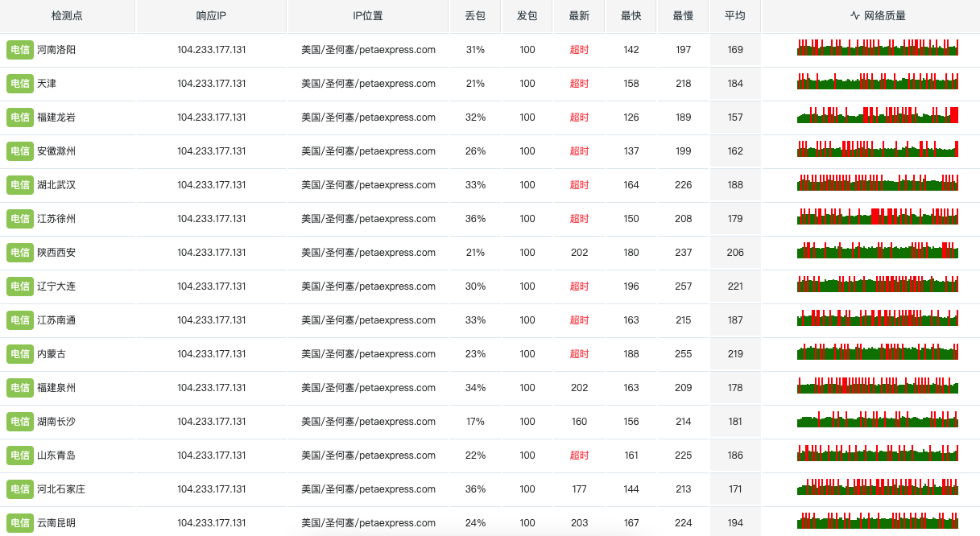Click the 检测点 column header

point(67,16)
